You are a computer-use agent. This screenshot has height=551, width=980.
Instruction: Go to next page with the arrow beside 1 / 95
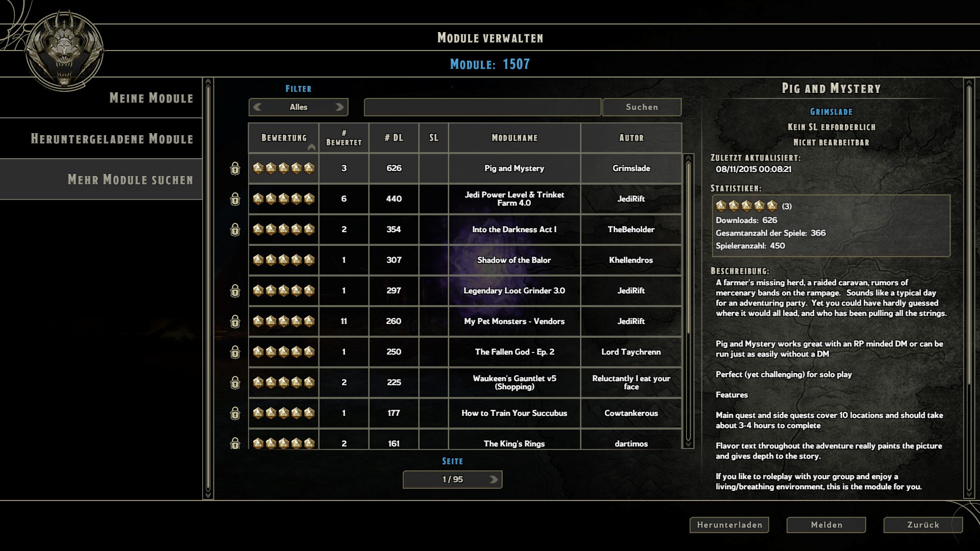[x=494, y=480]
